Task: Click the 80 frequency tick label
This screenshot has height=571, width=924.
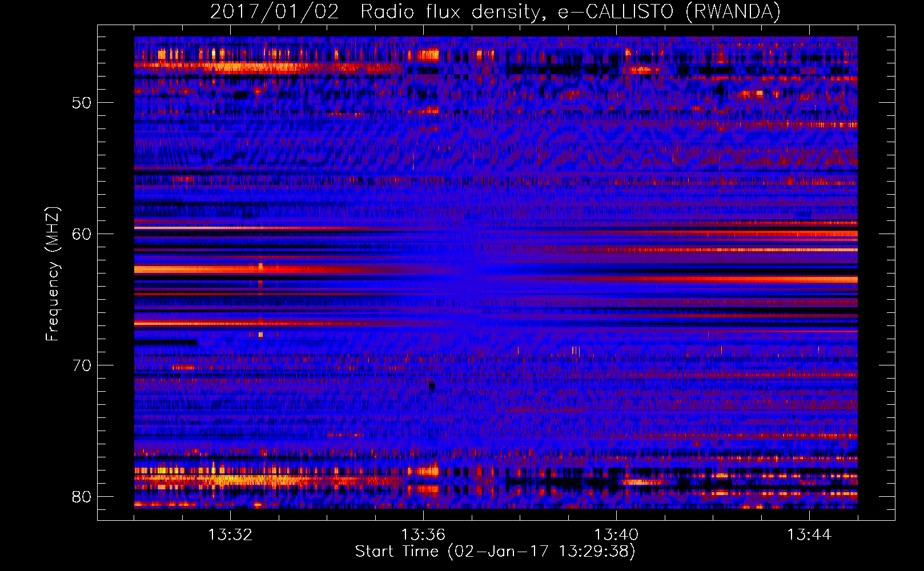Action: 82,497
